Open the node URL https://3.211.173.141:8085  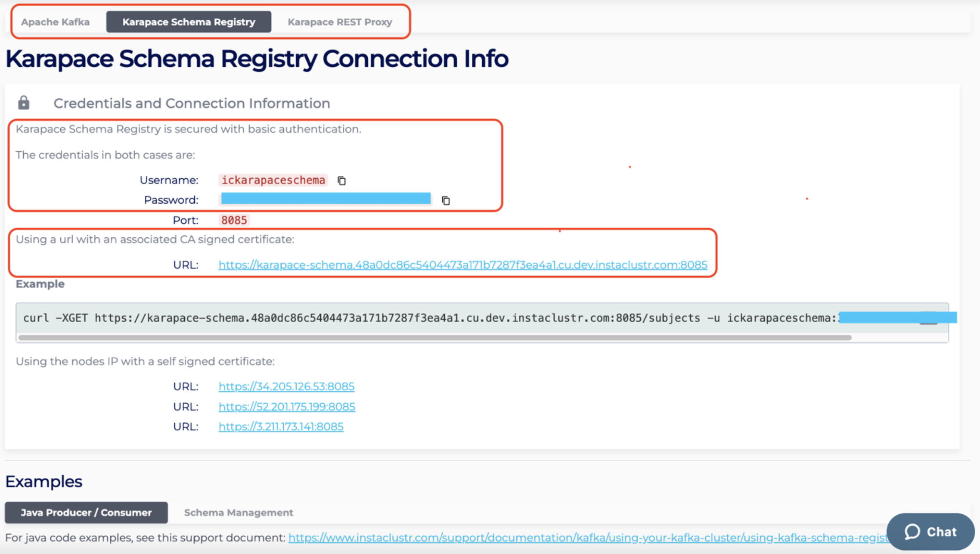(281, 426)
